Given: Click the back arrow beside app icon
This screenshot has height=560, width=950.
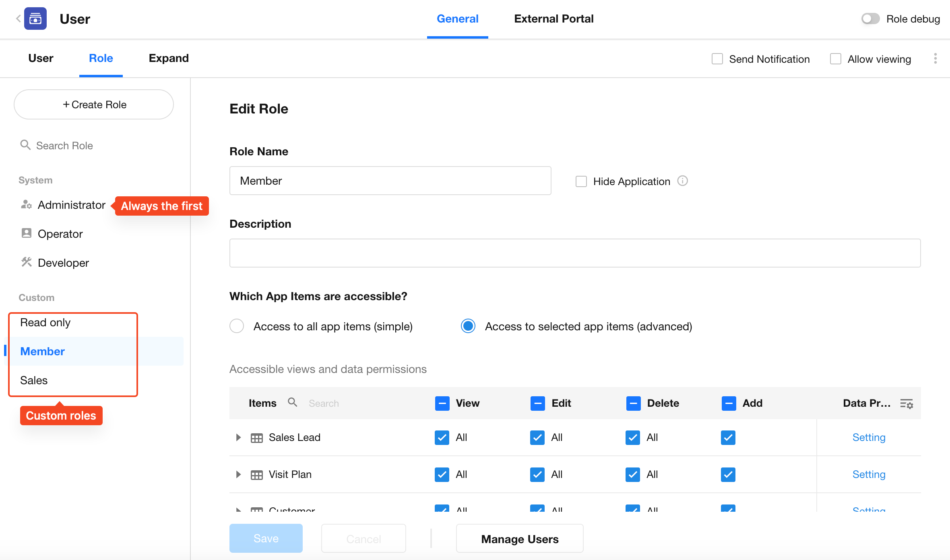Looking at the screenshot, I should pyautogui.click(x=18, y=19).
